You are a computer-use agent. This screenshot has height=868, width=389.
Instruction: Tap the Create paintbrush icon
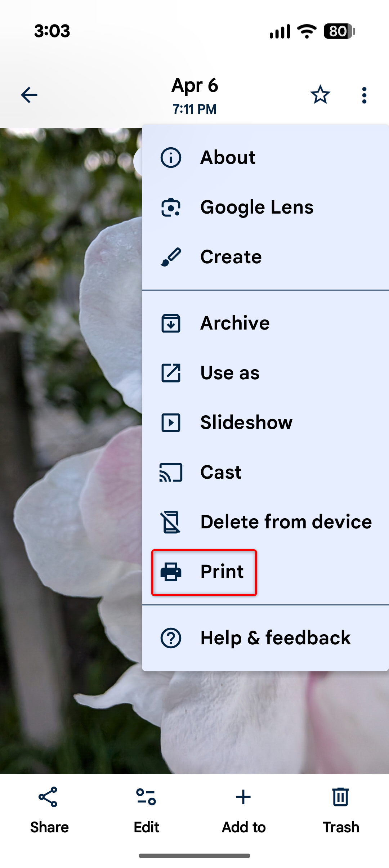coord(171,257)
